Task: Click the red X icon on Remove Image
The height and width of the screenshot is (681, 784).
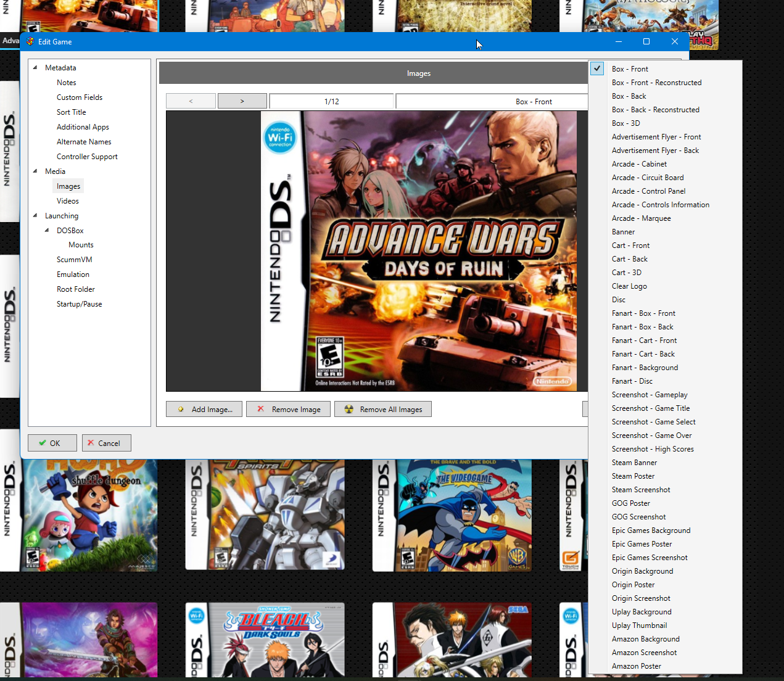Action: click(x=261, y=409)
